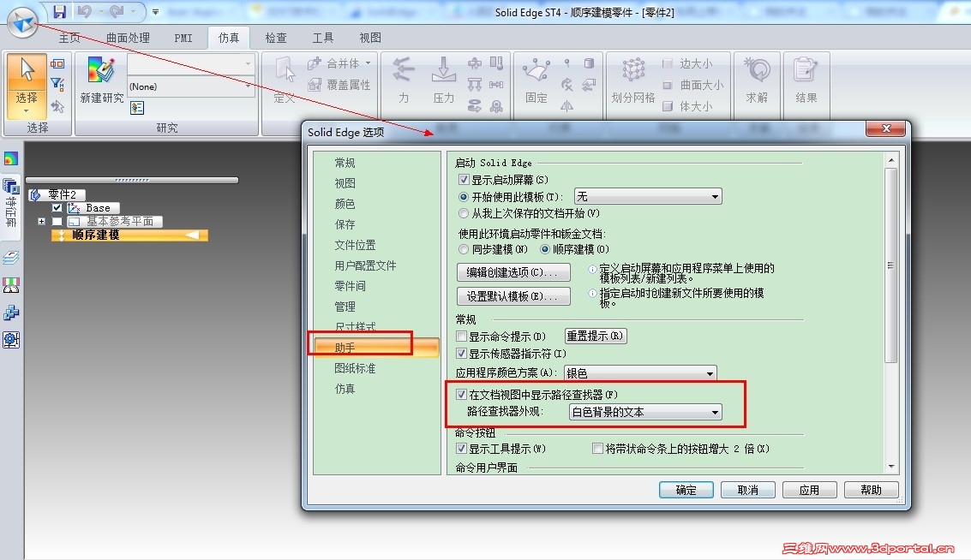This screenshot has width=971, height=560.
Task: Choose 同步建模 radio option
Action: point(463,249)
